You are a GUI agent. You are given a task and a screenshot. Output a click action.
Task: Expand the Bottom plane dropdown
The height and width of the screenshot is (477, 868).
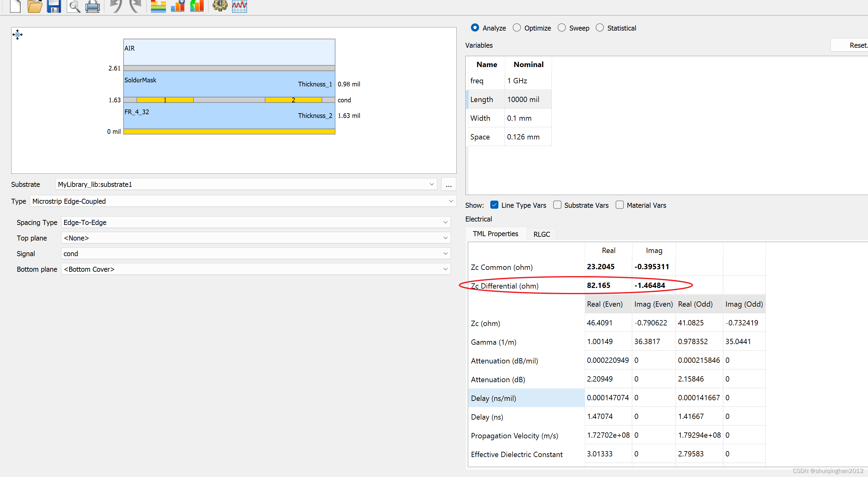pyautogui.click(x=255, y=269)
